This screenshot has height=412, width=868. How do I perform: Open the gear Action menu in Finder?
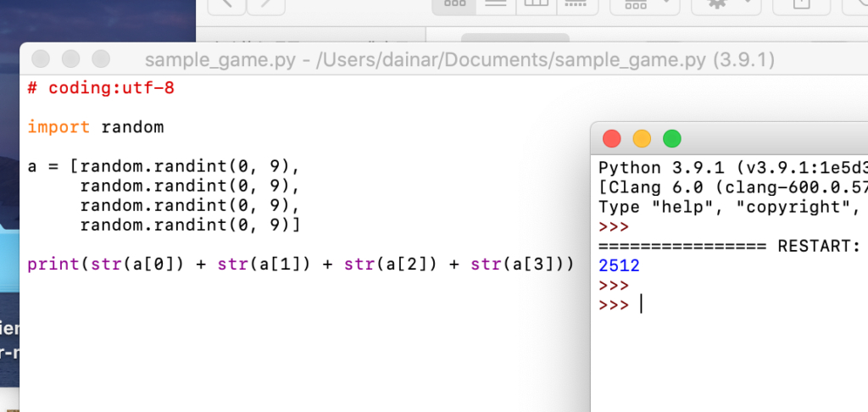(726, 4)
